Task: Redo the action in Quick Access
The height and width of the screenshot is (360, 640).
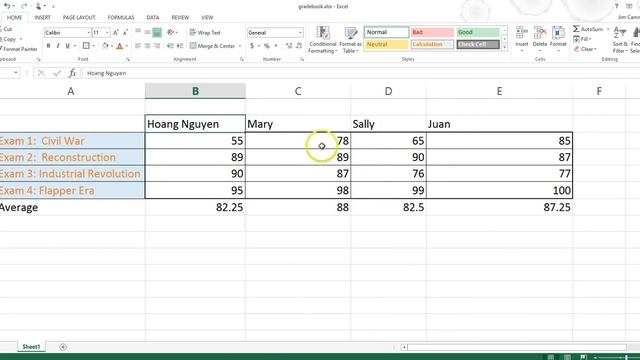Action: pos(23,6)
